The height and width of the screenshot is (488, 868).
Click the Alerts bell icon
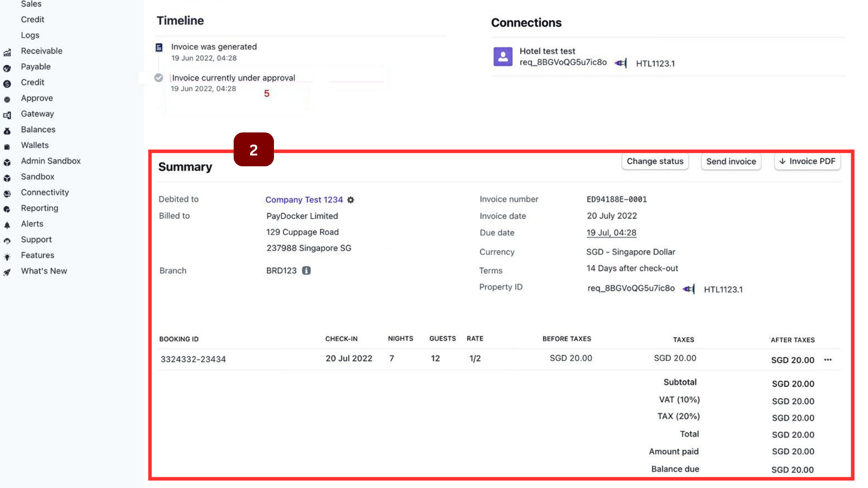(x=7, y=225)
